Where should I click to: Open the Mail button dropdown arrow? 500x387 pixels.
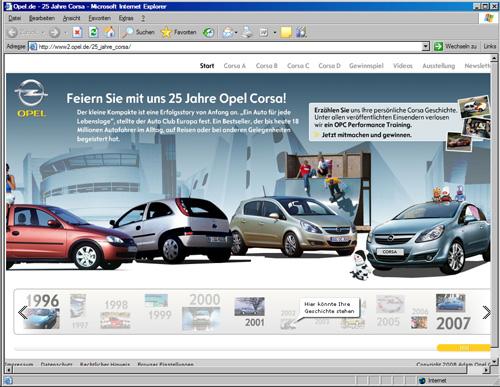click(x=236, y=33)
